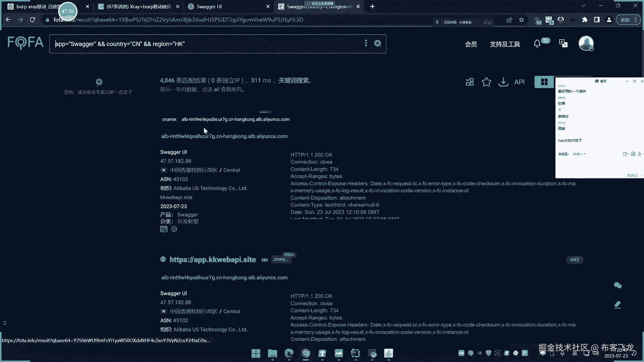Click the download results icon
644x362 pixels.
(503, 82)
